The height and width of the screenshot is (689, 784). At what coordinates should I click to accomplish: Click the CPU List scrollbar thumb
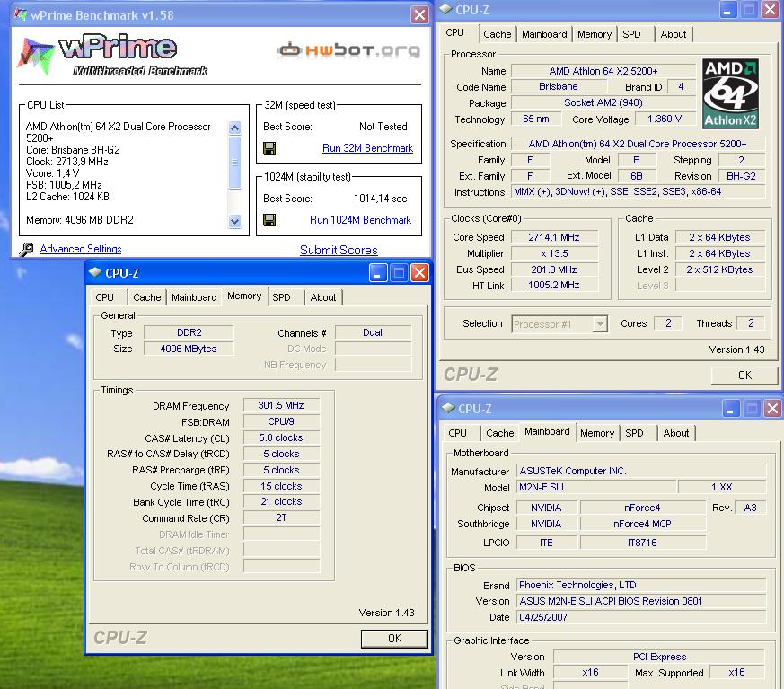(x=235, y=162)
